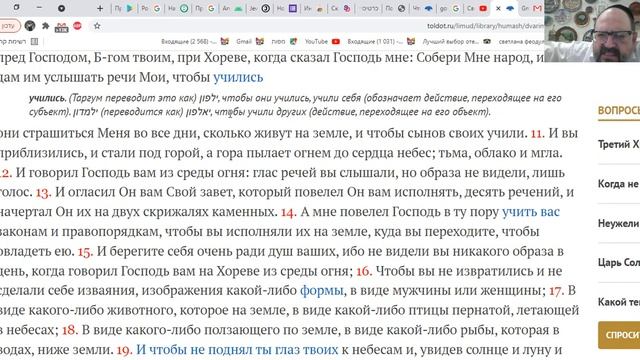
Task: Open the Extensions puzzle icon
Action: [46, 26]
